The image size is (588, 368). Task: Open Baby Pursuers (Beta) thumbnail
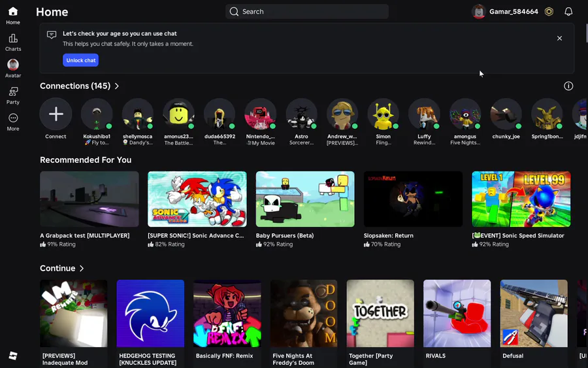click(x=305, y=199)
